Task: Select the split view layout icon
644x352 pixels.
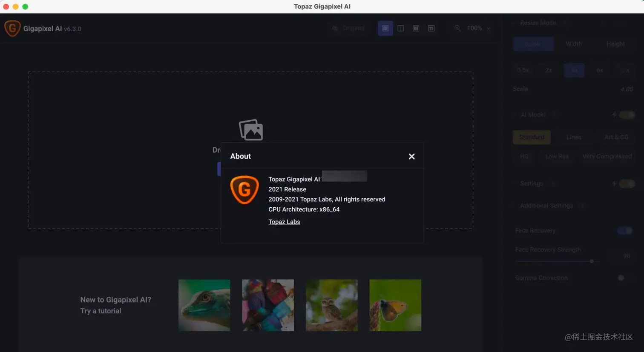Action: (x=401, y=28)
